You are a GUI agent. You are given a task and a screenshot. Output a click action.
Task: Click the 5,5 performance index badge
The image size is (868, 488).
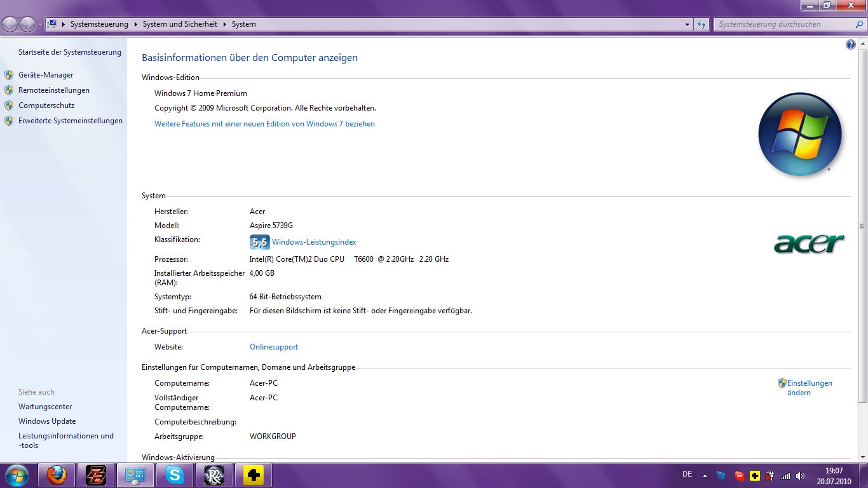[259, 242]
